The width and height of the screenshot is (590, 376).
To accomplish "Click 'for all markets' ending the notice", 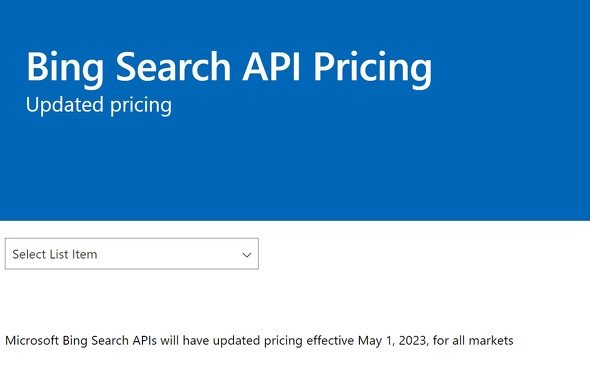I will click(473, 341).
